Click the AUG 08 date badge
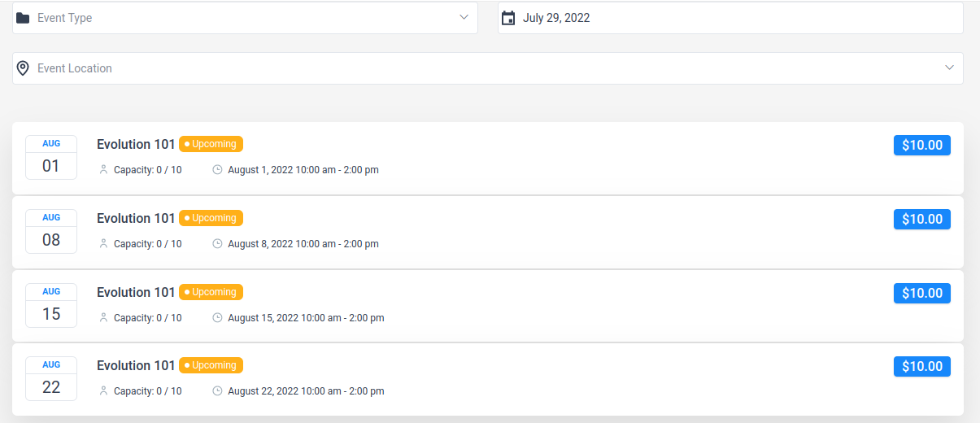Image resolution: width=980 pixels, height=423 pixels. click(x=51, y=231)
